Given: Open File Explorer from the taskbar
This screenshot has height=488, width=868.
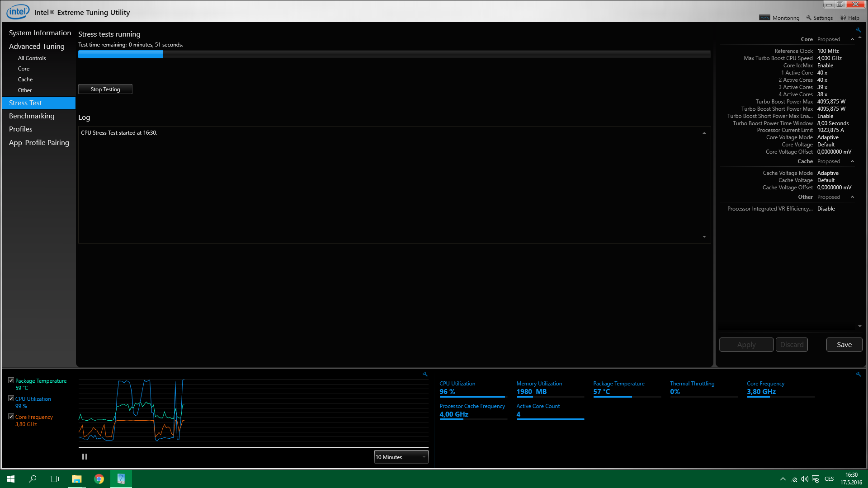Looking at the screenshot, I should 77,479.
